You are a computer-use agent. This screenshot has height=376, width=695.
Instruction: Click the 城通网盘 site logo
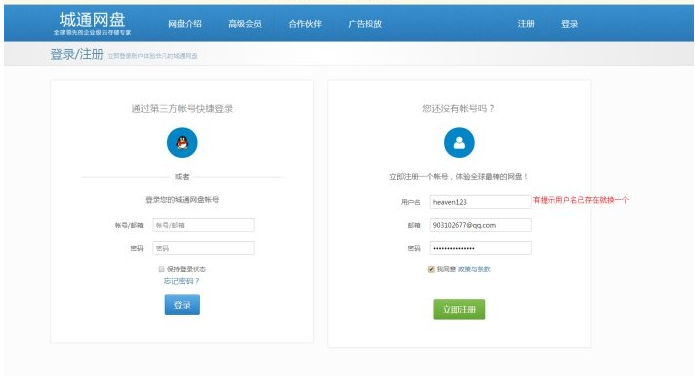93,24
